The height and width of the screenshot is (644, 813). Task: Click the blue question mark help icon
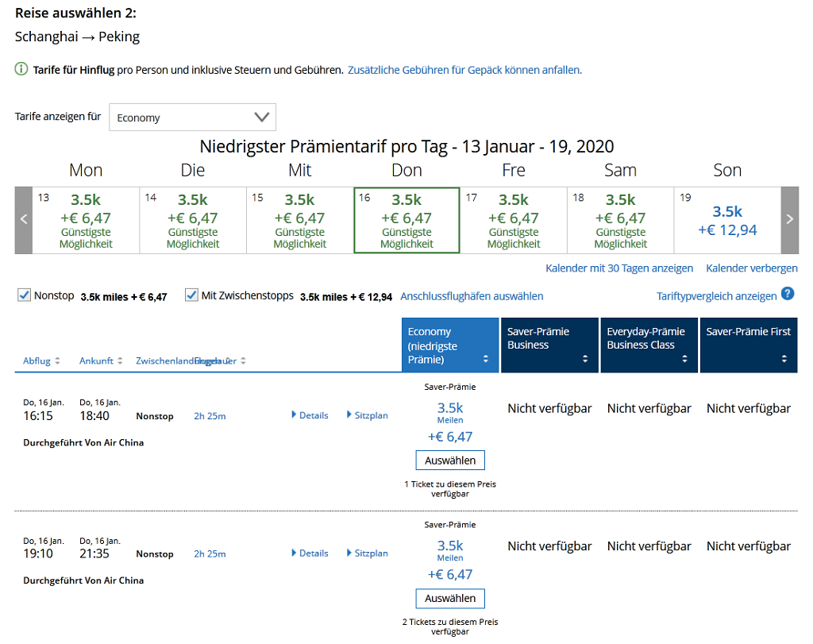pyautogui.click(x=787, y=294)
